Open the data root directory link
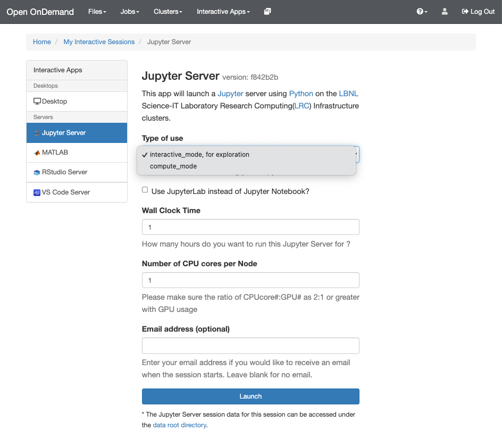Viewport: 502px width, 448px height. click(179, 425)
